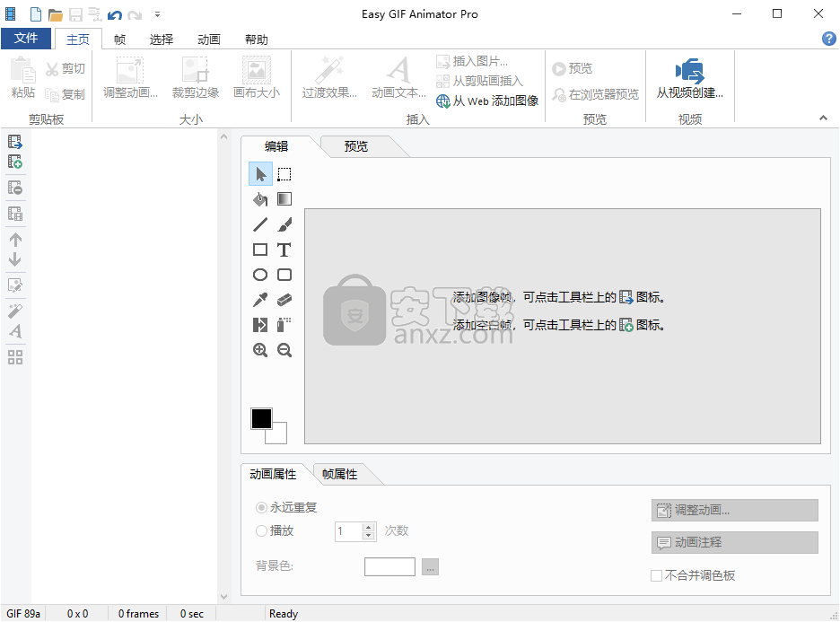Click insert image frame sidebar icon
This screenshot has height=622, width=840.
[15, 142]
